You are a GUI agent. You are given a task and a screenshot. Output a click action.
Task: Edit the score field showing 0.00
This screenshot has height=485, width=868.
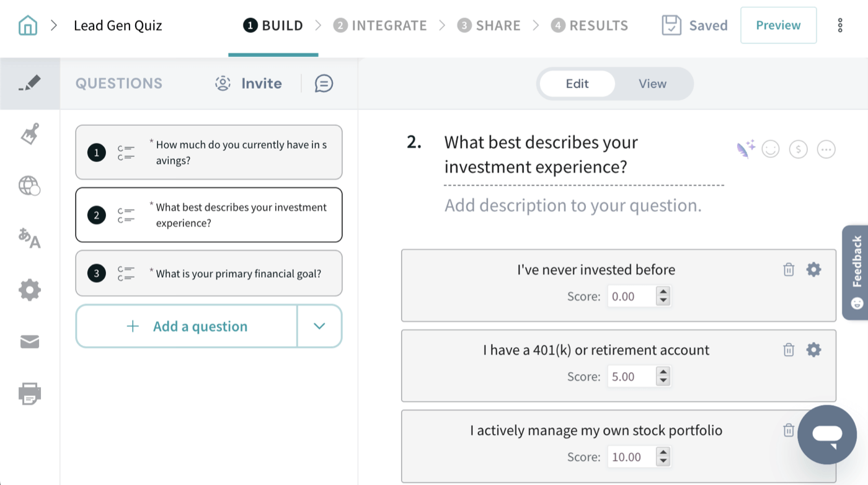click(x=631, y=296)
